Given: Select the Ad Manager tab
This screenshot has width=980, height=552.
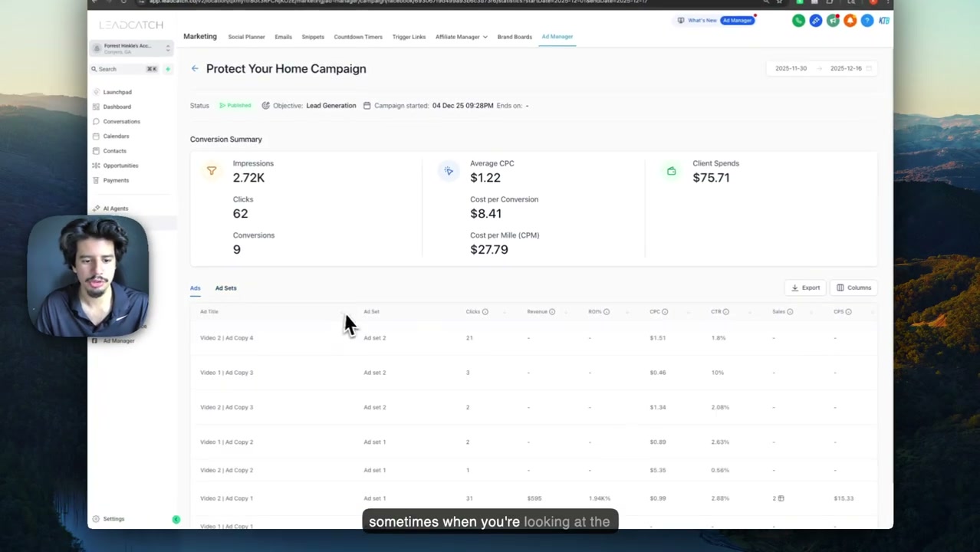Looking at the screenshot, I should (x=557, y=37).
